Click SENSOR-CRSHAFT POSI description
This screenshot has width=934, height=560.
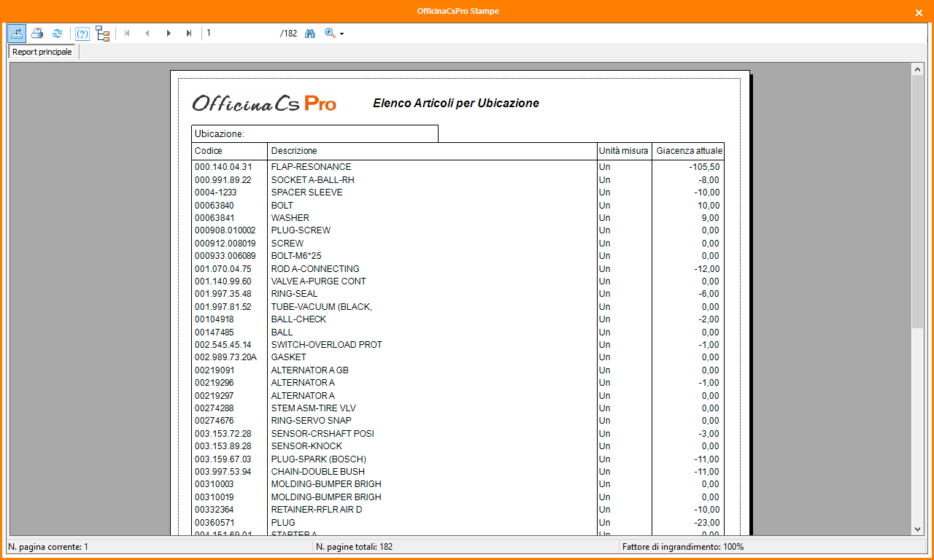(323, 434)
